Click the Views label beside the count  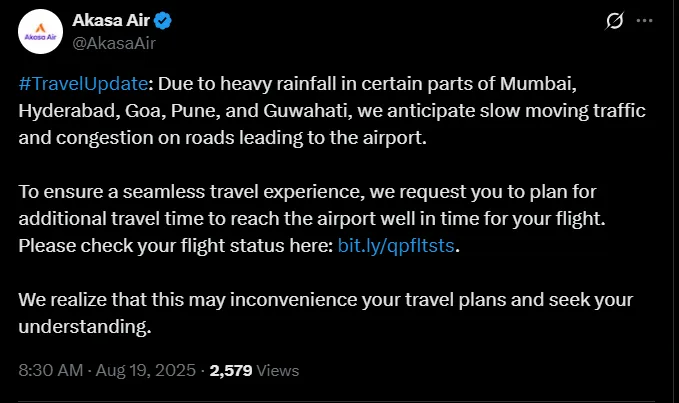coord(278,371)
